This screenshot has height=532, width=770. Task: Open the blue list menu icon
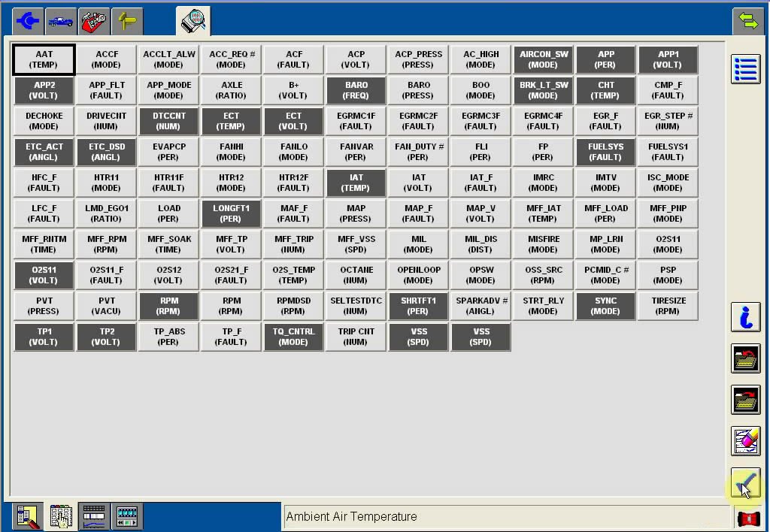tap(745, 69)
